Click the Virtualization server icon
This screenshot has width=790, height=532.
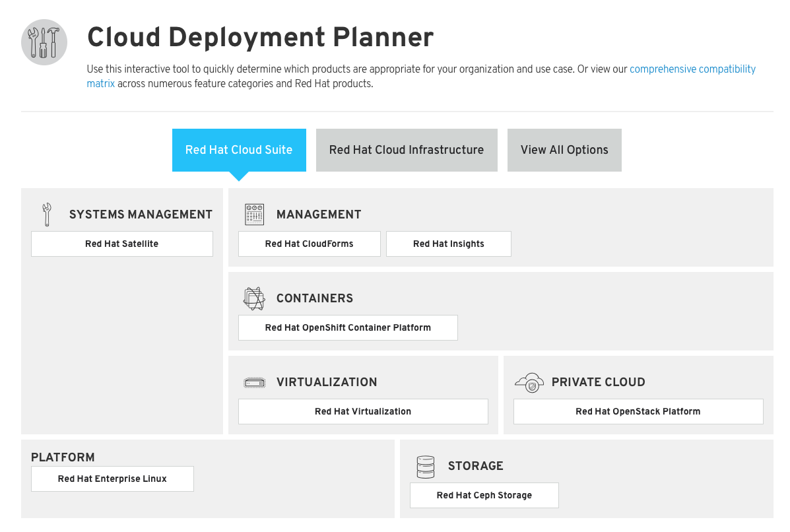click(255, 382)
